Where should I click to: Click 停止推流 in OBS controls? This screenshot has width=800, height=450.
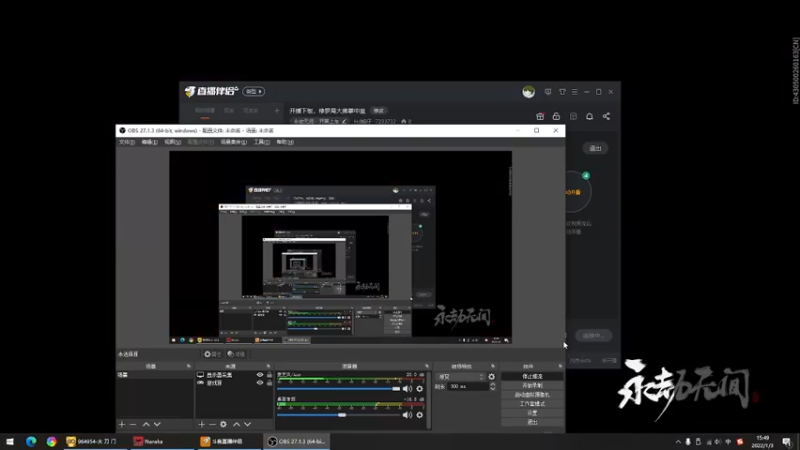pyautogui.click(x=532, y=377)
